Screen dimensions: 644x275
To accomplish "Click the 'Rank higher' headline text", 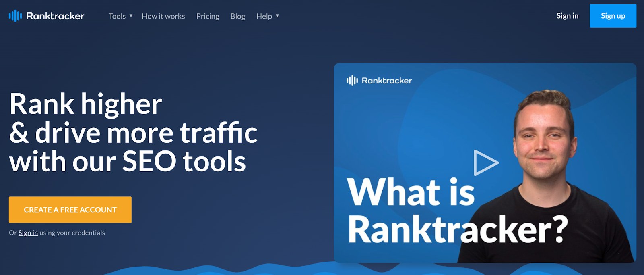I will click(85, 104).
